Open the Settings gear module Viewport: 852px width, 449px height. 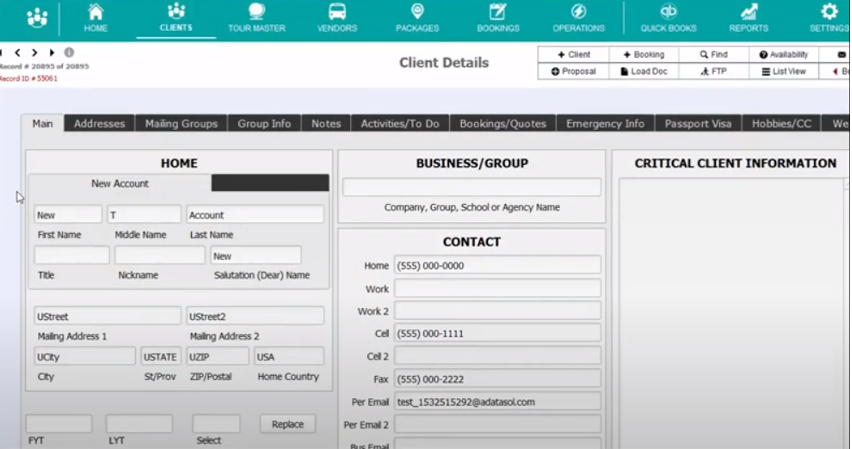click(829, 18)
